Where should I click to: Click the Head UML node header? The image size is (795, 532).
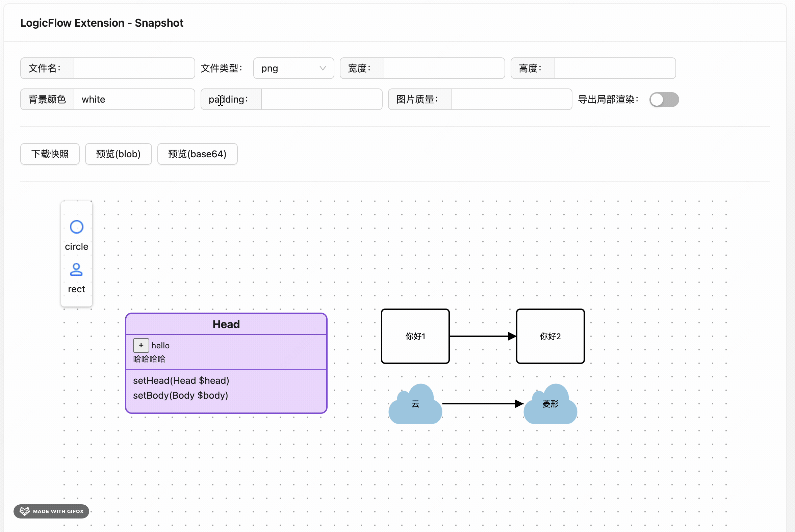[226, 324]
